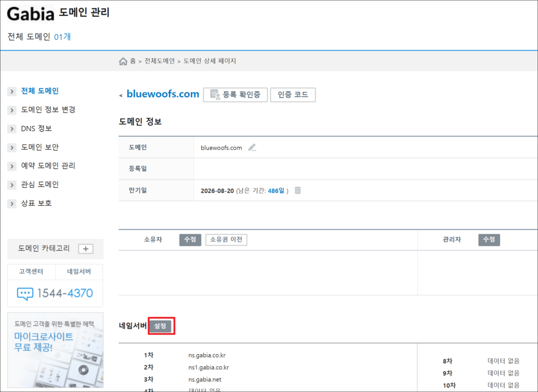
Task: Click the 10차 데이터 없음 entry
Action: tap(481, 385)
